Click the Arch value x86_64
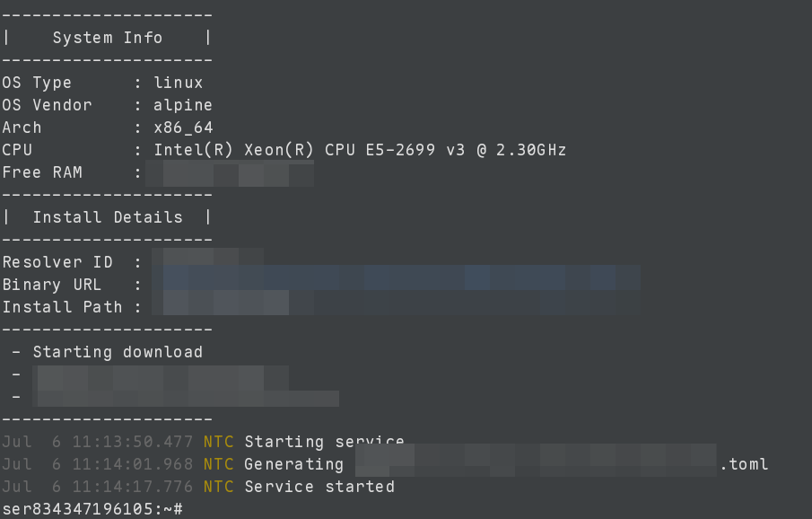 point(183,128)
